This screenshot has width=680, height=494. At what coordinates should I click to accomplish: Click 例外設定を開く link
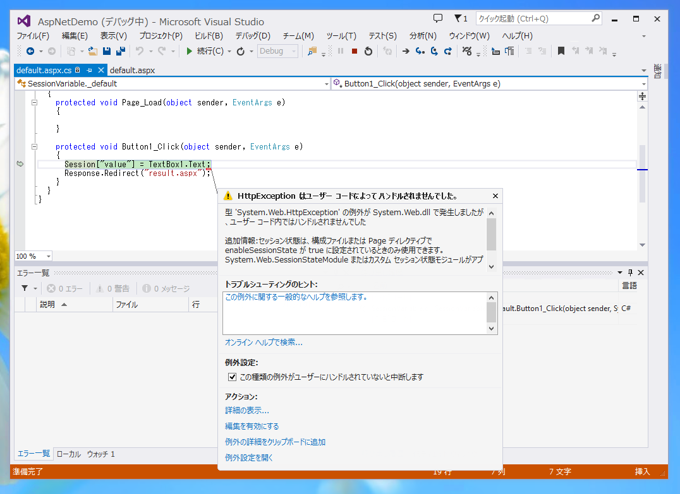(248, 458)
